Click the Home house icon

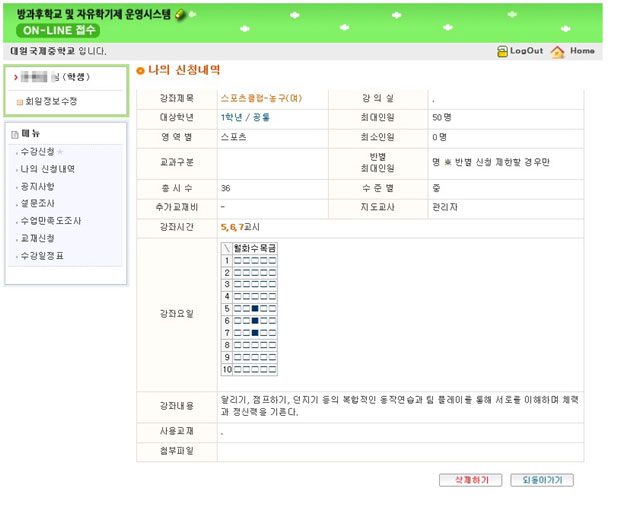558,51
